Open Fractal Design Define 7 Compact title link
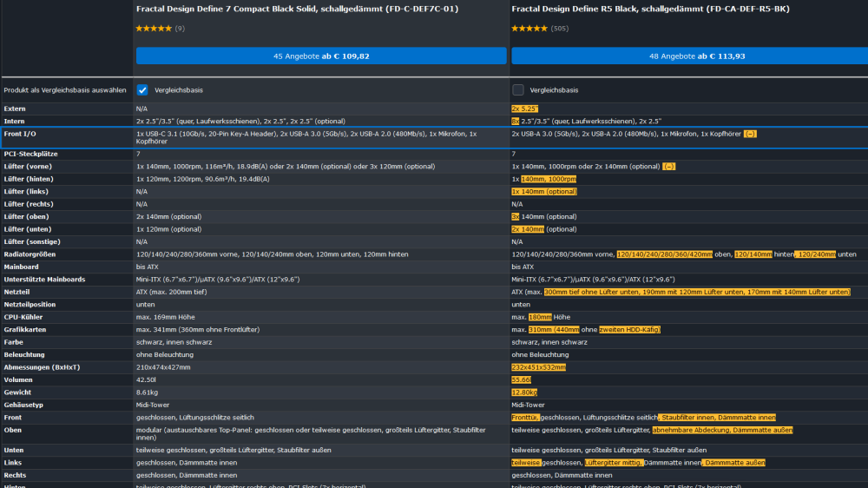The image size is (868, 488). click(x=297, y=9)
